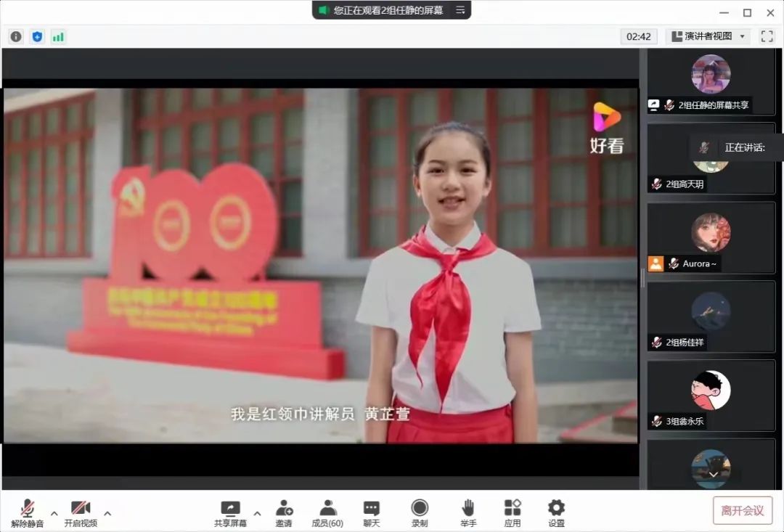Viewport: 784px width, 532px height.
Task: Open meeting Settings (设置)
Action: (x=556, y=513)
